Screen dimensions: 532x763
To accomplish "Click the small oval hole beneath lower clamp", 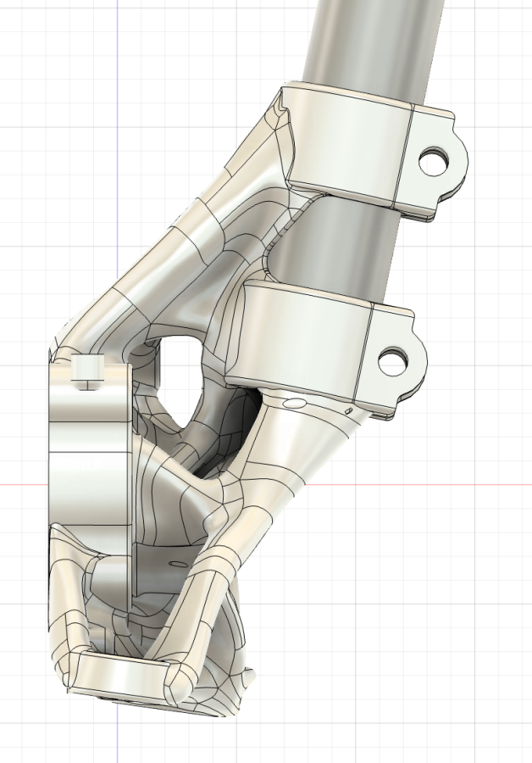I will tap(293, 404).
